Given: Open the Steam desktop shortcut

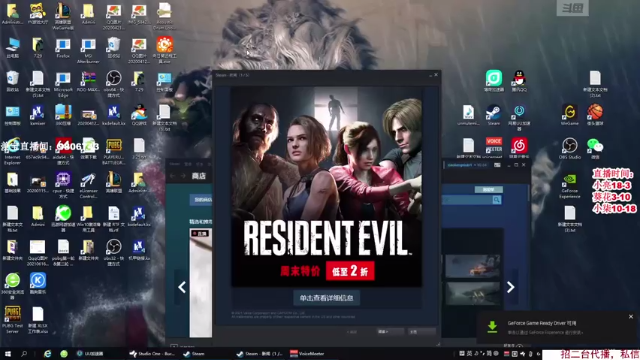Looking at the screenshot, I should coord(493,114).
